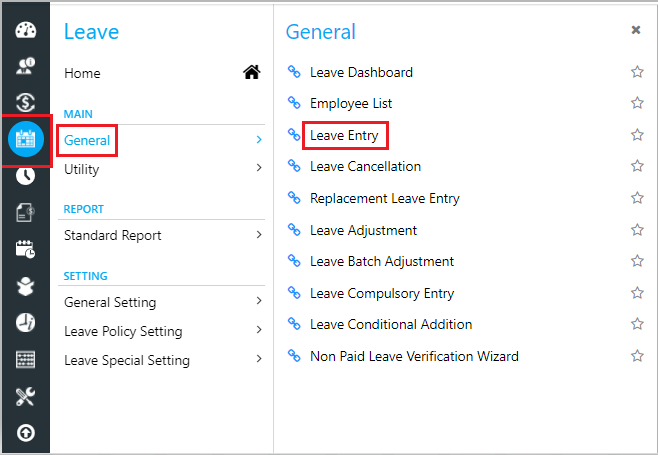
Task: Expand the Standard Report submenu
Action: [259, 235]
